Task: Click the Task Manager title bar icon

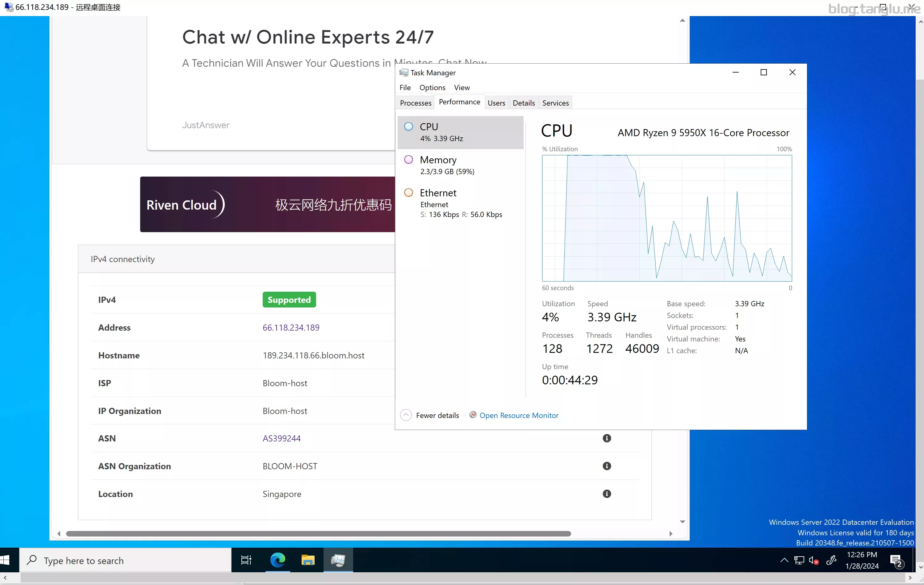Action: pyautogui.click(x=404, y=72)
